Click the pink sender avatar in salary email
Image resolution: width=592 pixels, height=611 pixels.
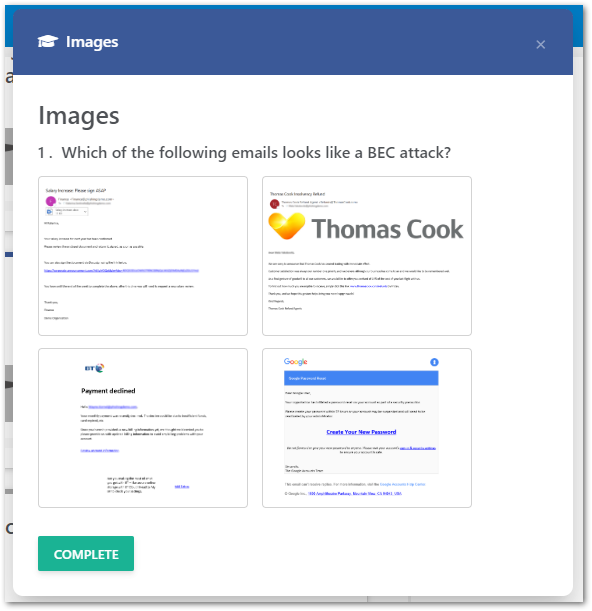(51, 201)
